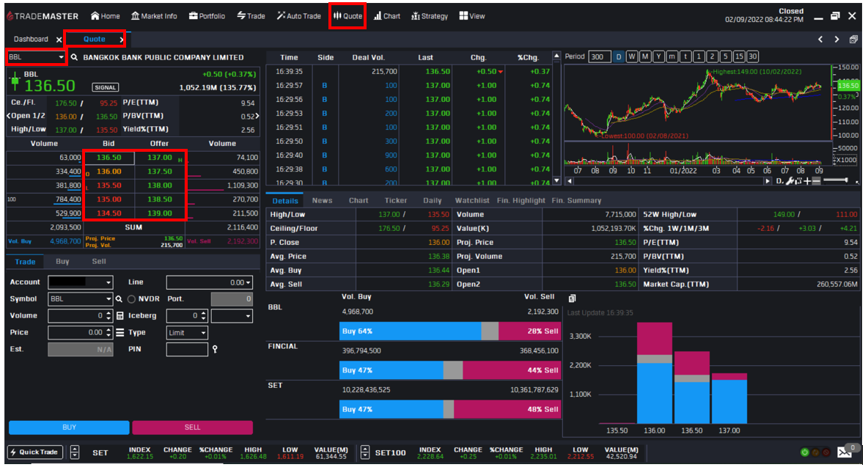The height and width of the screenshot is (470, 868).
Task: Switch chart period to Y (yearly)
Action: point(658,56)
